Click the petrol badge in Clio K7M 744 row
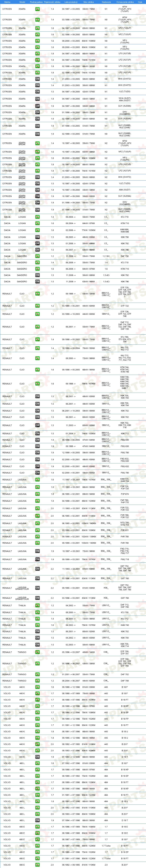 coord(37,370)
